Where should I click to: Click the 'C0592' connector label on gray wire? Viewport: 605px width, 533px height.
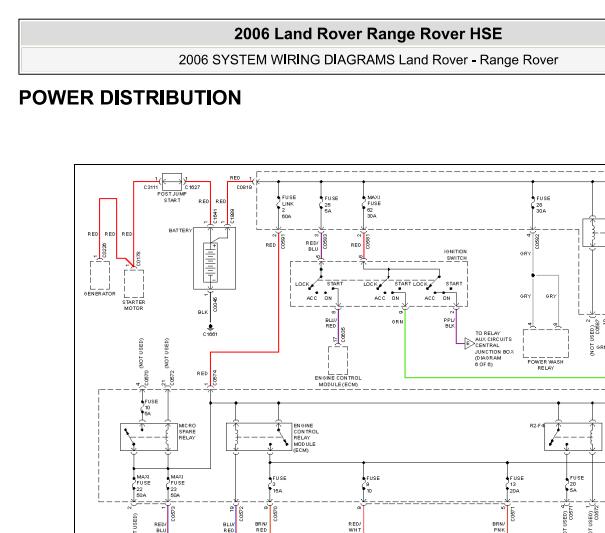coord(537,241)
